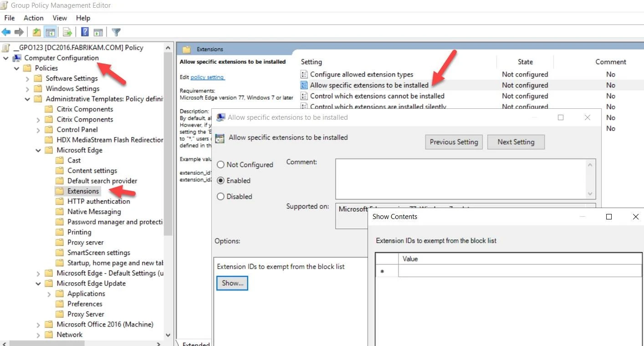This screenshot has height=346, width=644.
Task: Click the _GPO123 policy scroll icon
Action: pyautogui.click(x=6, y=47)
